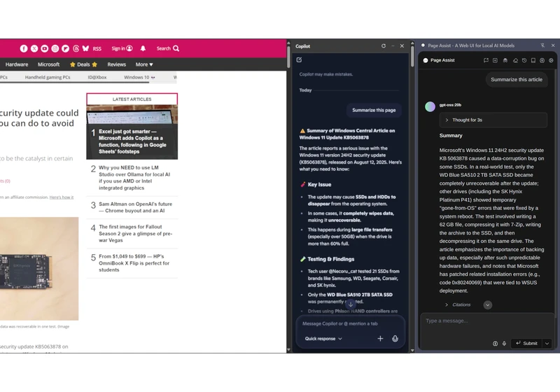Open the Flipboard social icon
Screen dimensions: 560x392
point(65,48)
